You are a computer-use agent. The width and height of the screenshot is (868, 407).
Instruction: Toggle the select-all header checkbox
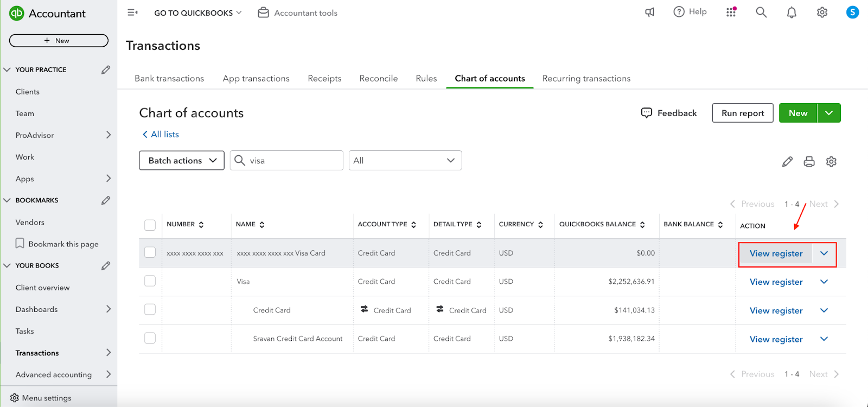(150, 225)
